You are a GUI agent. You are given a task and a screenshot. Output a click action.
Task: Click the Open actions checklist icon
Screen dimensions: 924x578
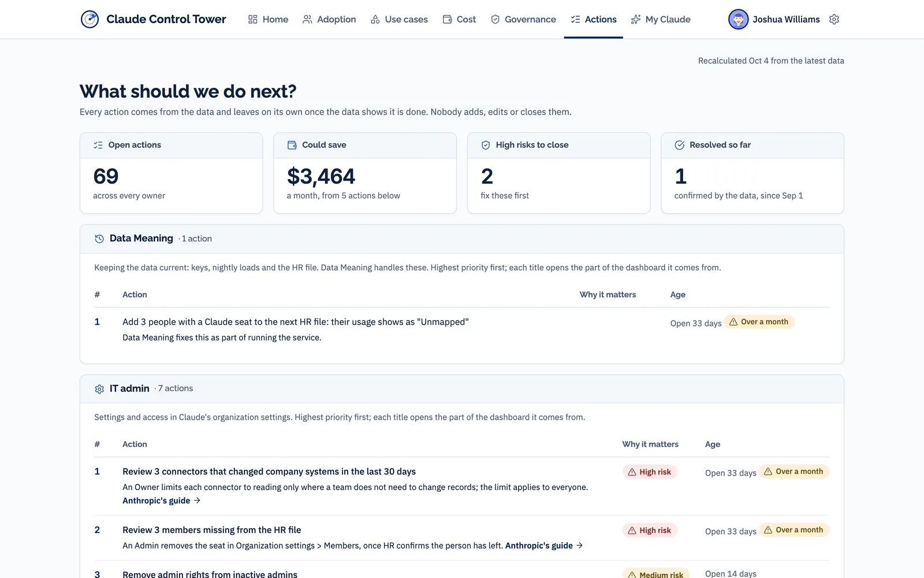point(98,145)
